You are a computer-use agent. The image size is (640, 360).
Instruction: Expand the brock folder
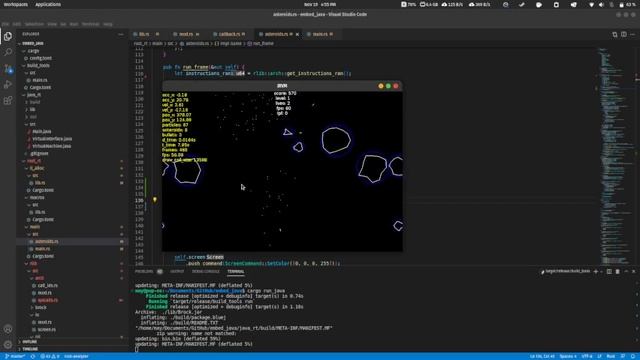click(x=39, y=307)
